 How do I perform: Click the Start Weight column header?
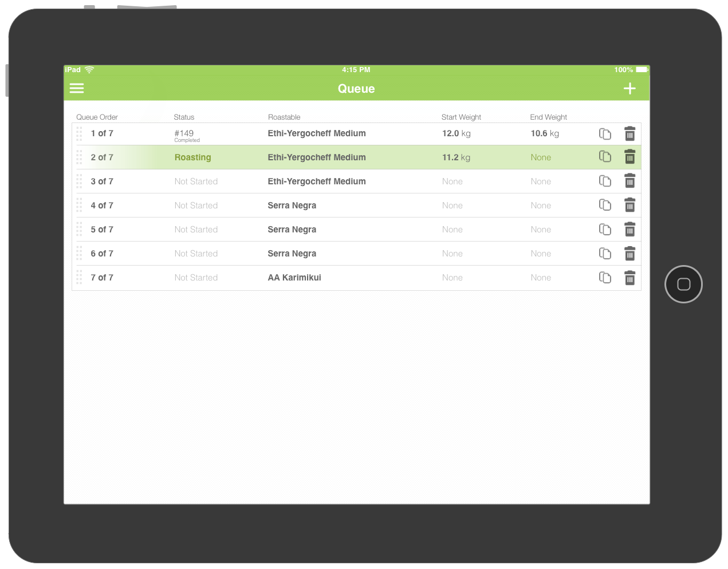coord(461,117)
